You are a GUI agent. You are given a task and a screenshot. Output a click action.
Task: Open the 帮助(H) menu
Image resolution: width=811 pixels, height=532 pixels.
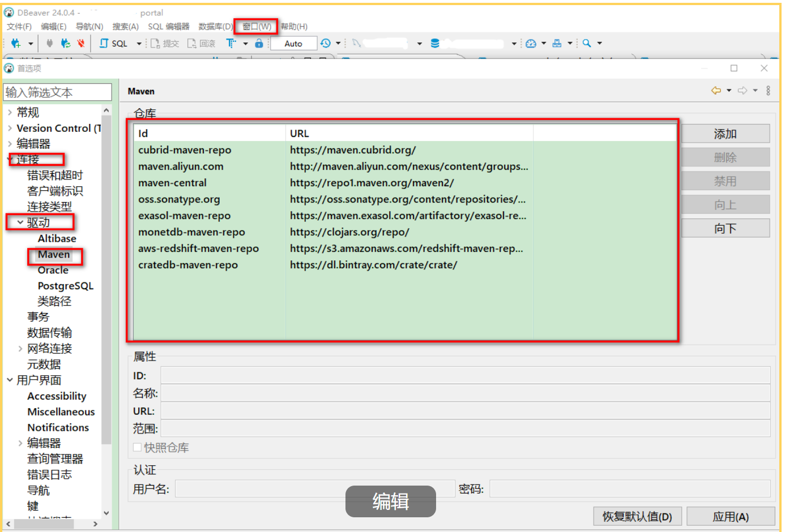[x=294, y=27]
